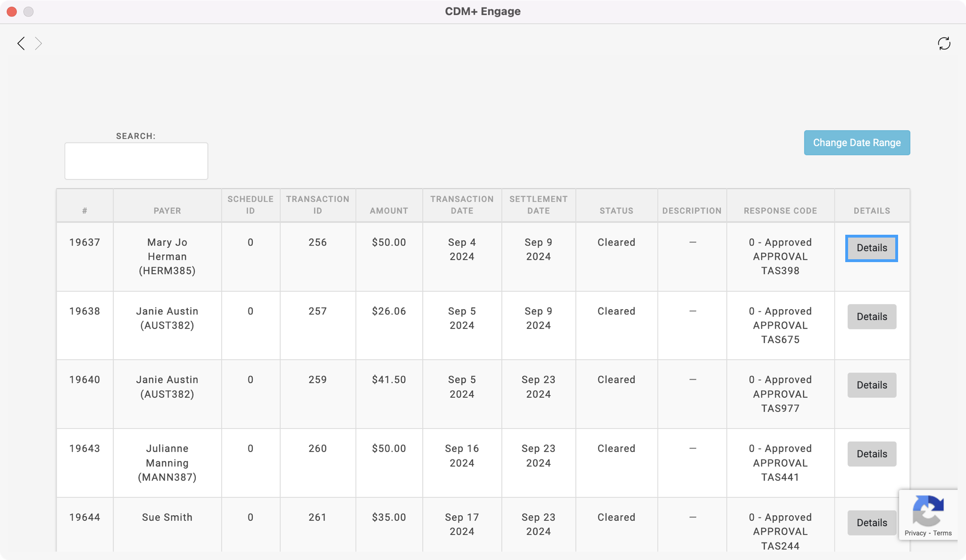Focus the Search input field
The height and width of the screenshot is (560, 966).
point(136,161)
